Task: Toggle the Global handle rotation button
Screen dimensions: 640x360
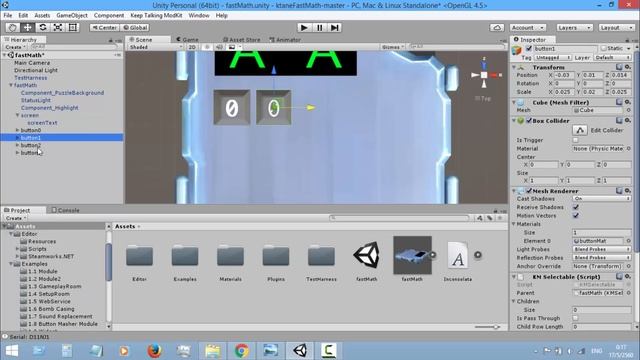Action: tap(135, 27)
